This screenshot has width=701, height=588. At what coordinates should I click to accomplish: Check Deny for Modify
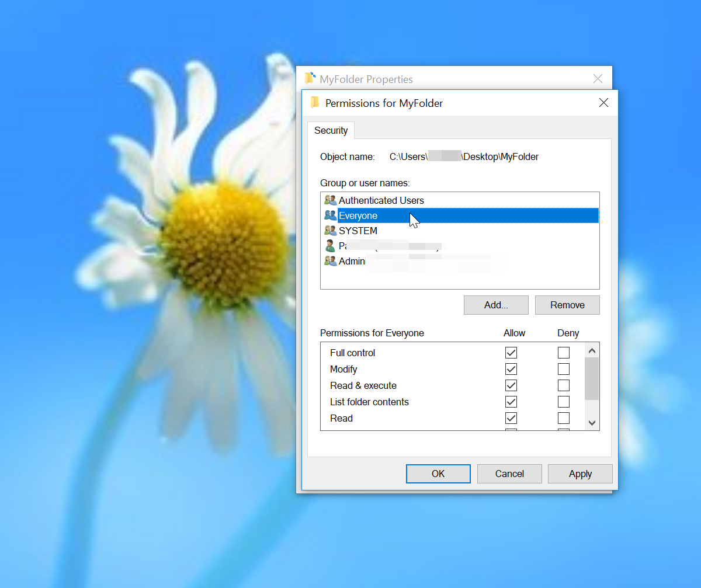coord(563,369)
